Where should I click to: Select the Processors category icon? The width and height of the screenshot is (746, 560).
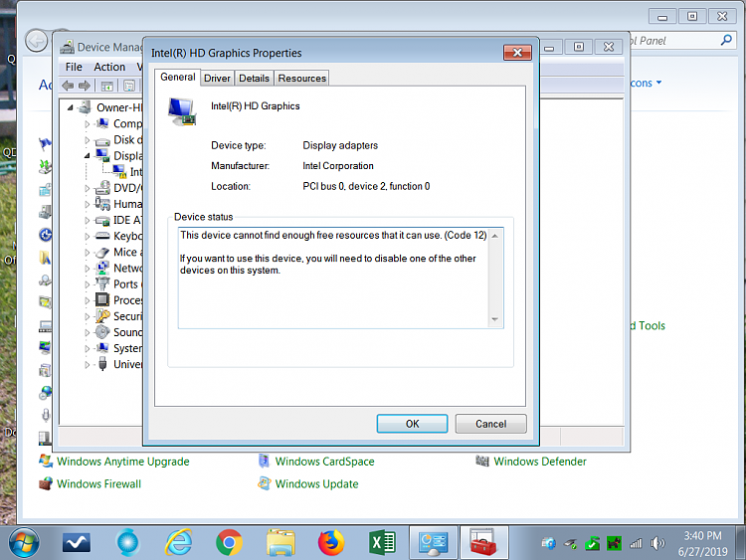102,300
